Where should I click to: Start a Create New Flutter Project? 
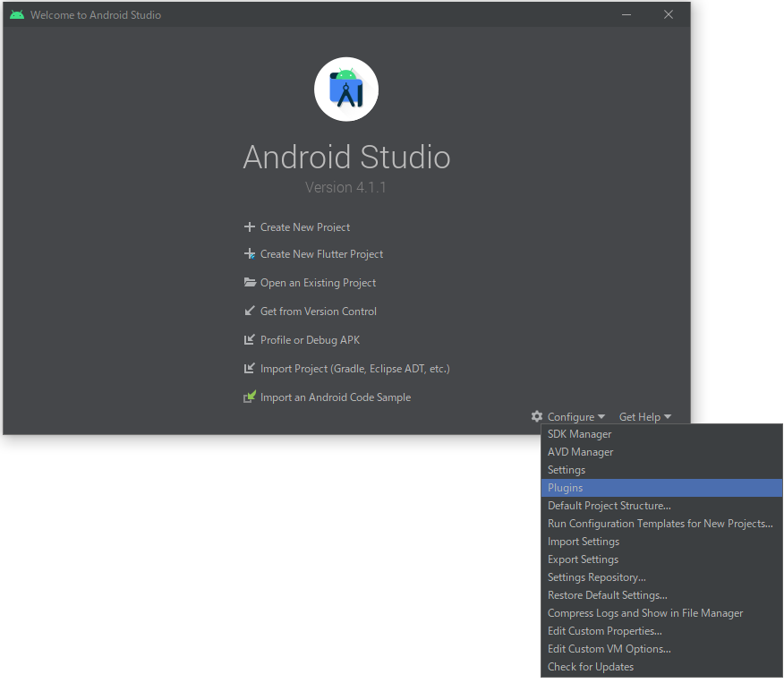pyautogui.click(x=321, y=254)
